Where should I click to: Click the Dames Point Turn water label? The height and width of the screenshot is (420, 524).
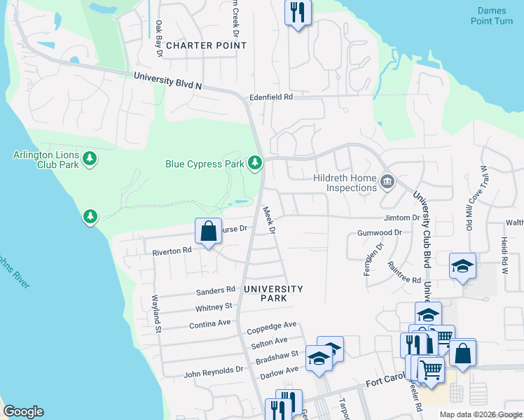point(492,15)
